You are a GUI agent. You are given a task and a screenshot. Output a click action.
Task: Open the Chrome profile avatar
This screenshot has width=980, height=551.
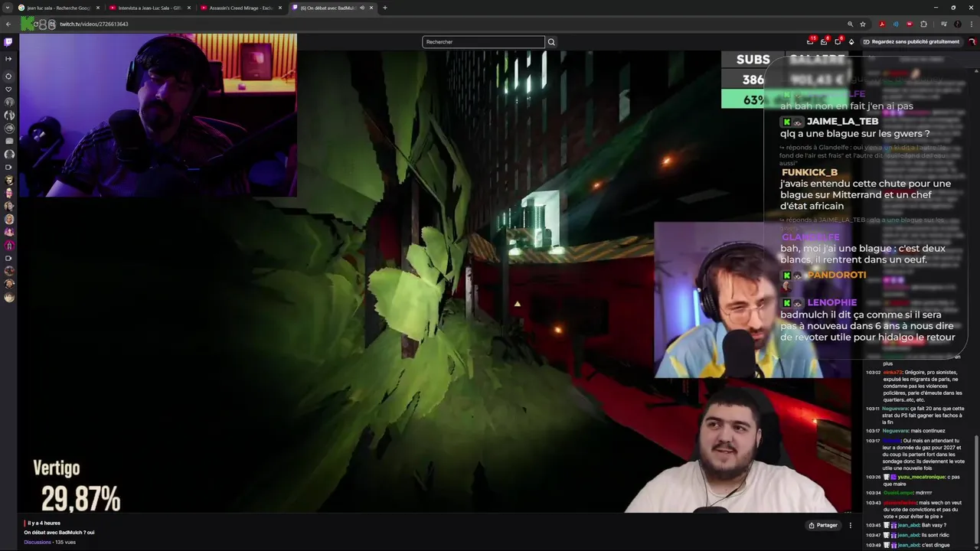point(958,24)
